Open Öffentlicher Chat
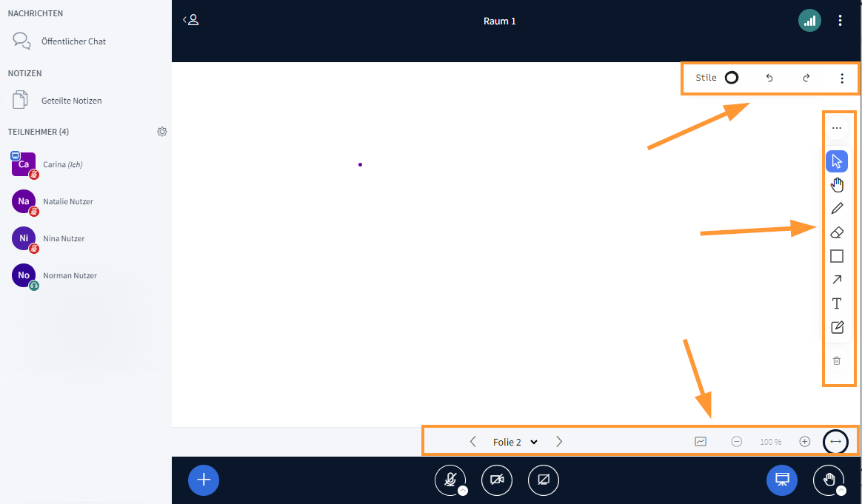This screenshot has height=504, width=862. point(73,41)
